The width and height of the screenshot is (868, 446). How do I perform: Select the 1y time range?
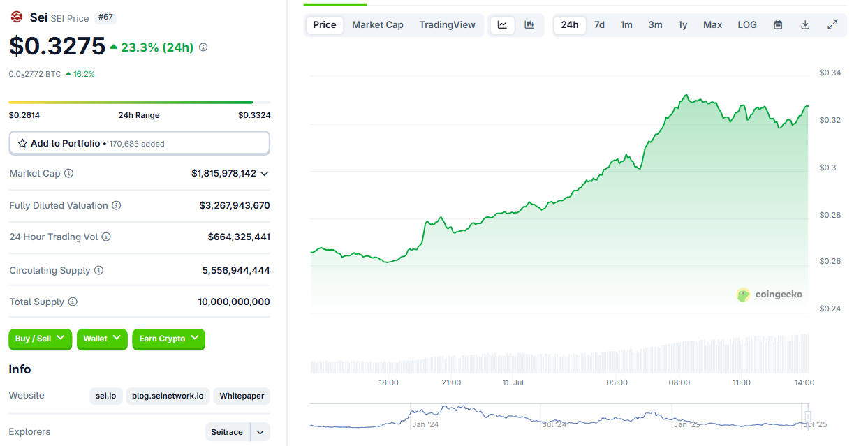point(682,24)
